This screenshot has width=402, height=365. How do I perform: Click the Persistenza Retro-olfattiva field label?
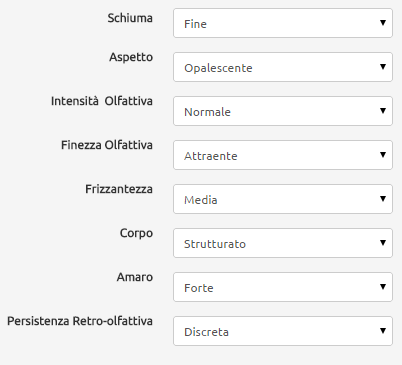point(80,321)
